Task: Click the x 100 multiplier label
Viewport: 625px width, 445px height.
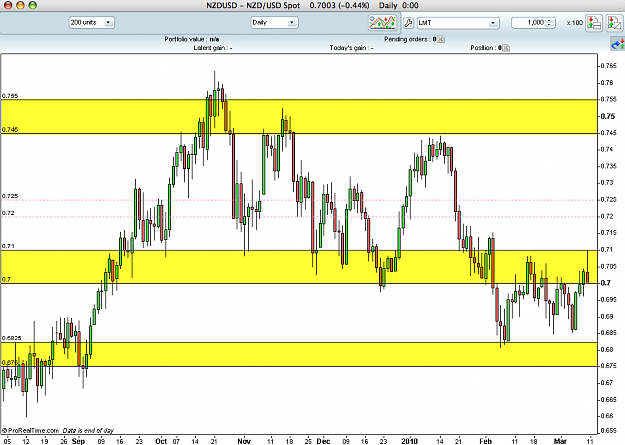Action: (574, 23)
